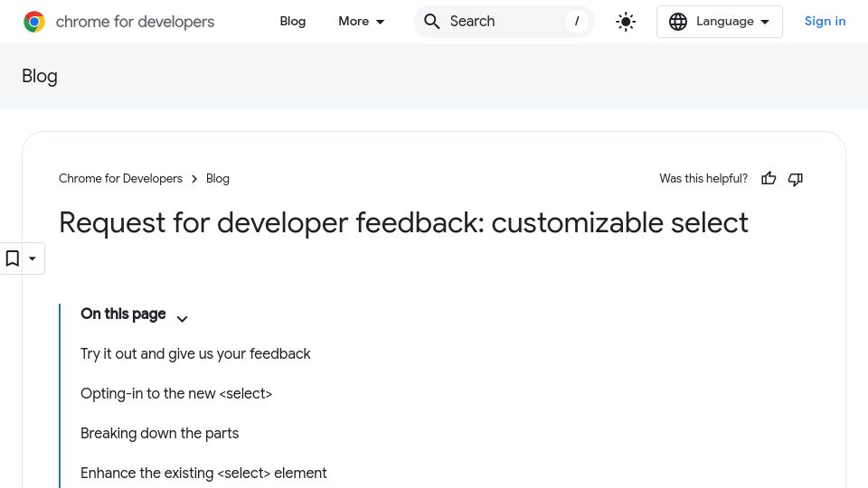Viewport: 868px width, 488px height.
Task: Click the article title text
Action: 403,223
